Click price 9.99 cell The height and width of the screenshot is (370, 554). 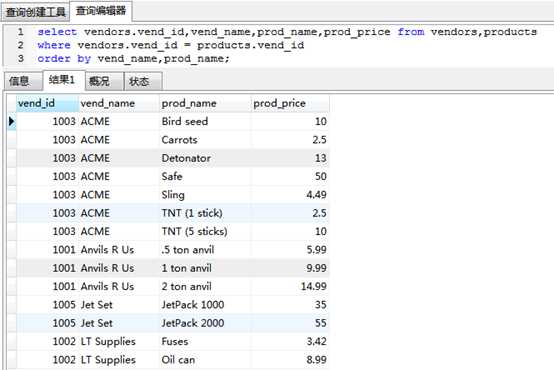(290, 268)
